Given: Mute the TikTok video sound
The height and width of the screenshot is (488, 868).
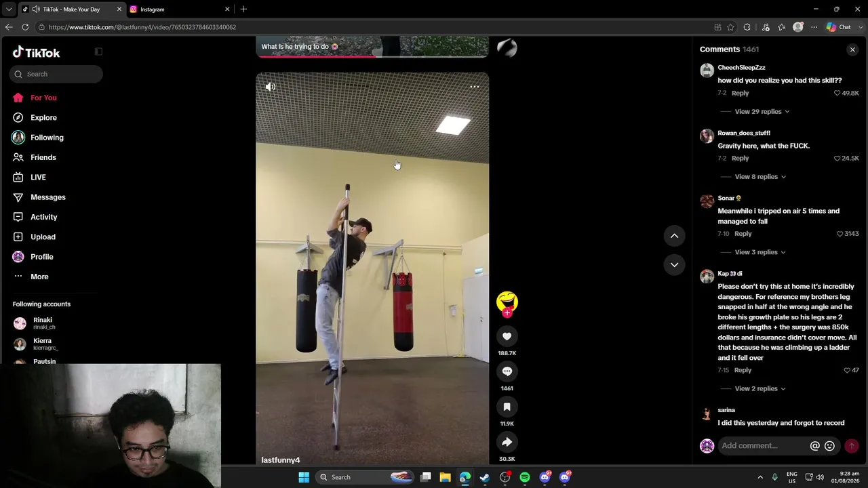Looking at the screenshot, I should (x=271, y=87).
